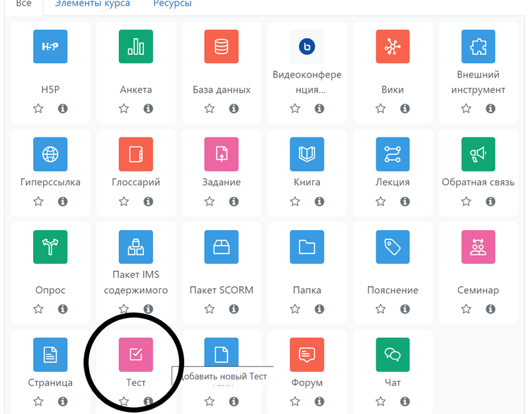Mark Чат as favorite with star
The width and height of the screenshot is (532, 414).
tap(380, 402)
